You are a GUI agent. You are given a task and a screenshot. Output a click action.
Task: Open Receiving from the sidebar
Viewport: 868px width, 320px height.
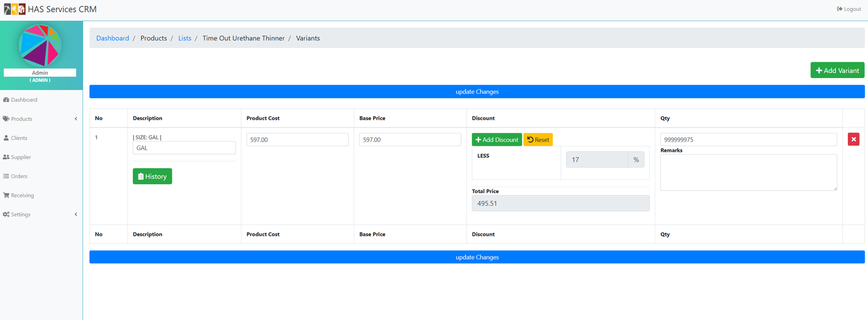(x=22, y=195)
